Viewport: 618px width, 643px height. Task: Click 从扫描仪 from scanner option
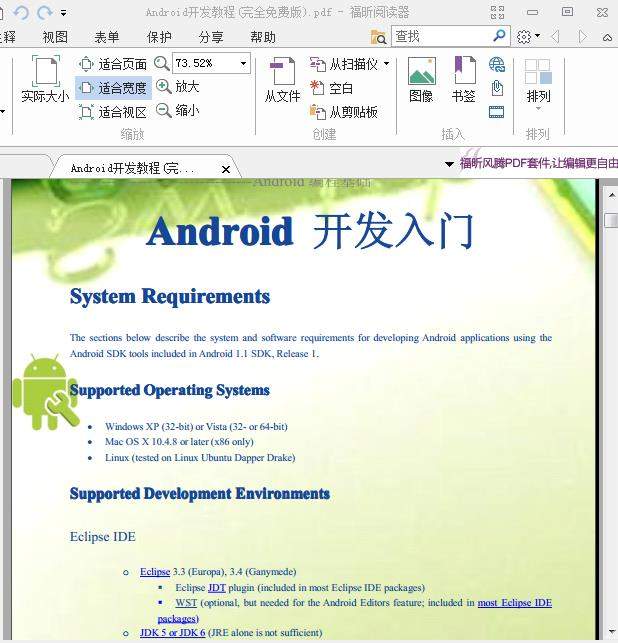point(344,64)
